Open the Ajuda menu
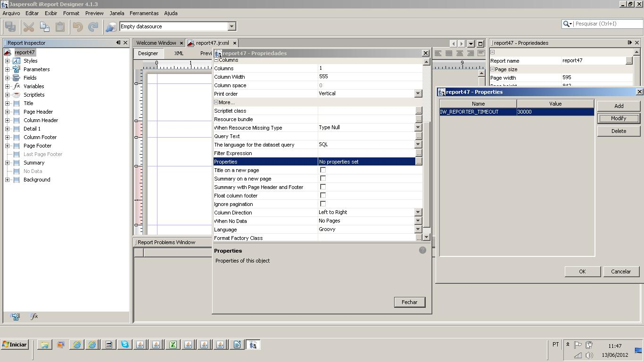This screenshot has height=362, width=644. 171,13
